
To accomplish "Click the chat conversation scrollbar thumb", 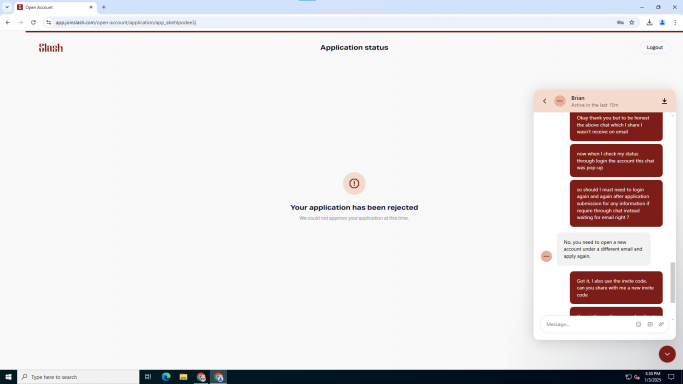I will [673, 282].
